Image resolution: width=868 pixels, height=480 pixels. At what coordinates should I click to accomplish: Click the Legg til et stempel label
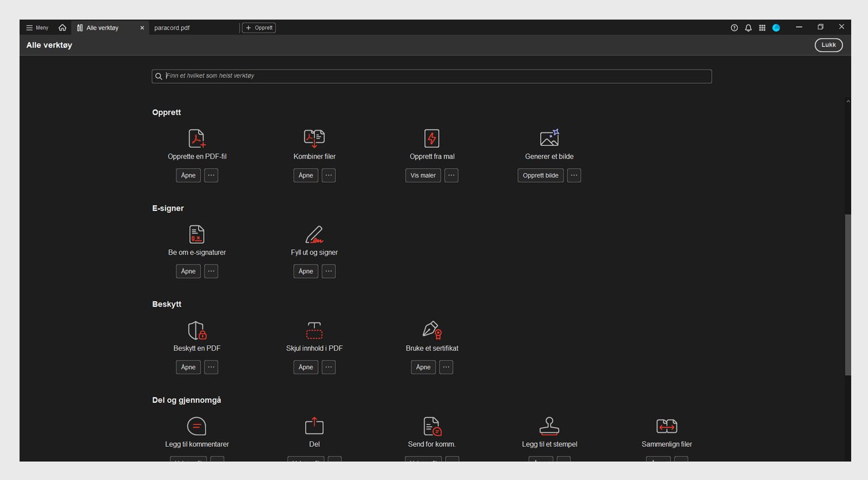[550, 444]
